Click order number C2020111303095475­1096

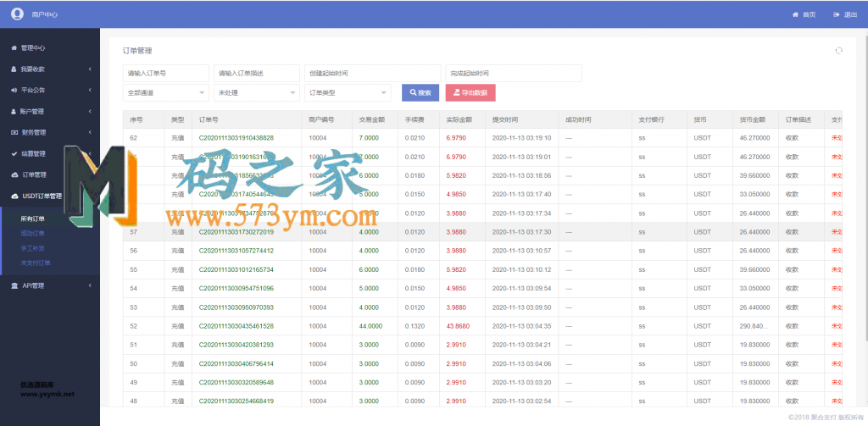pos(236,288)
